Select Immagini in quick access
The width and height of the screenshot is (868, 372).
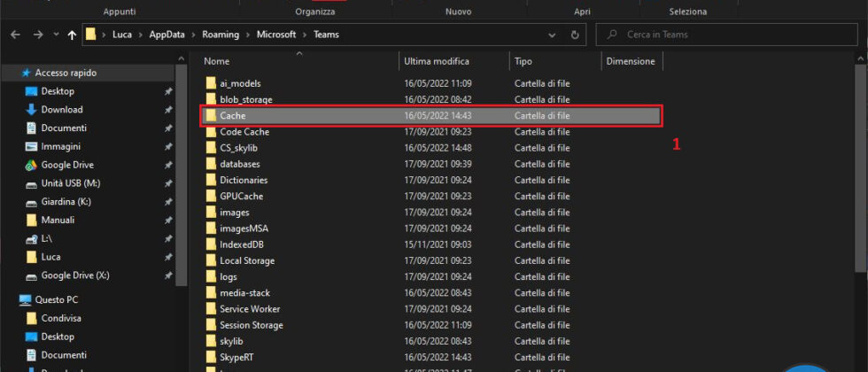click(60, 146)
